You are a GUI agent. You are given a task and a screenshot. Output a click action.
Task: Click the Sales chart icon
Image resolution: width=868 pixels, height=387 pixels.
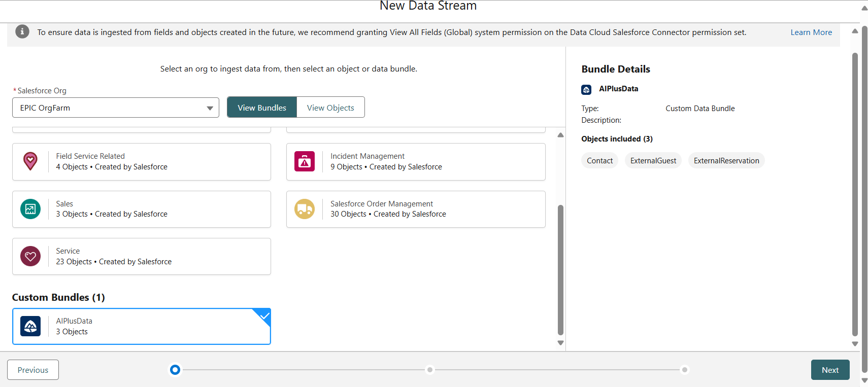(x=30, y=209)
